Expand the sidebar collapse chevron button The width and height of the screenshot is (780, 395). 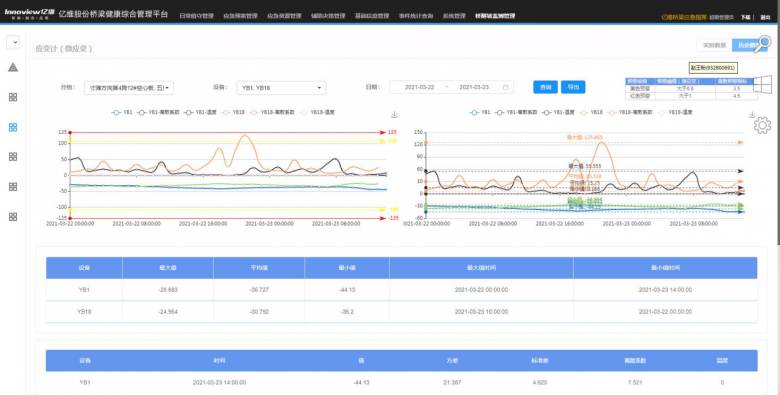pos(13,42)
